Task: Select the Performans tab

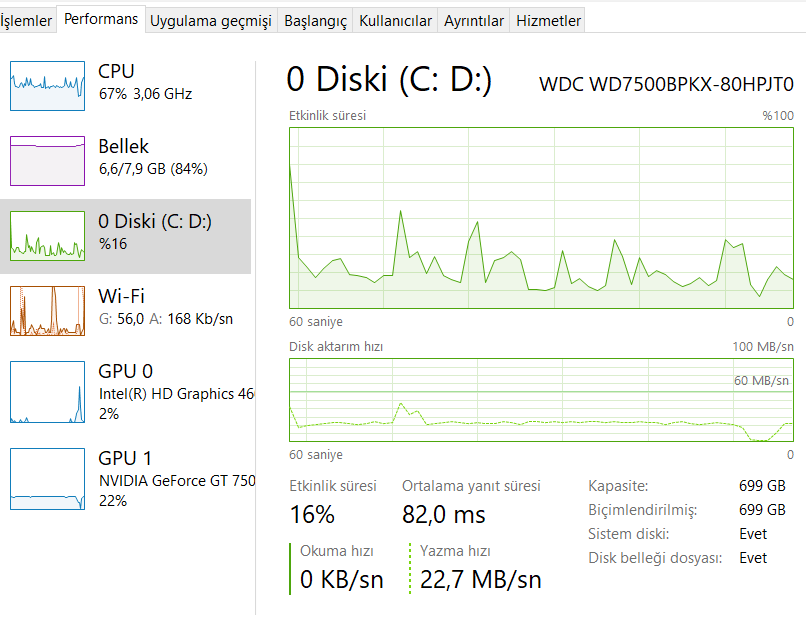Action: click(x=101, y=19)
